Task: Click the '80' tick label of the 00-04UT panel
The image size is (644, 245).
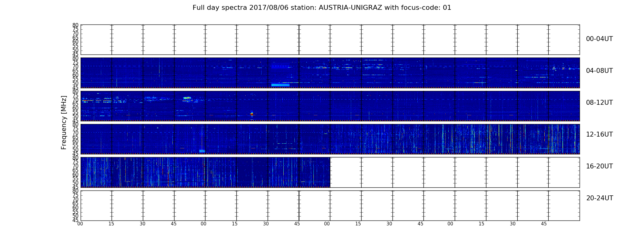Action: pyautogui.click(x=75, y=25)
